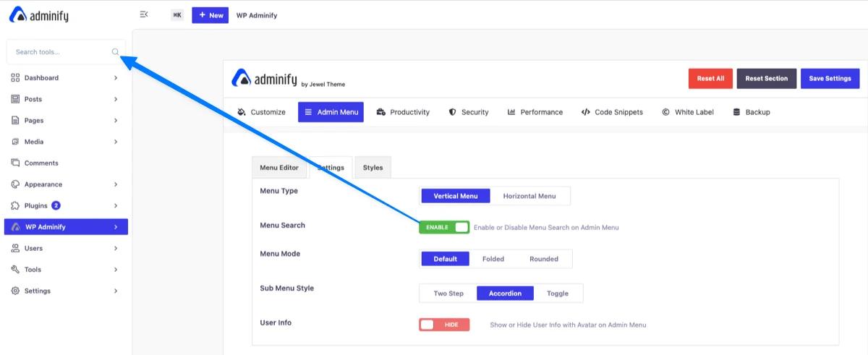Expand the Pages submenu chevron
The height and width of the screenshot is (355, 868).
(x=116, y=120)
